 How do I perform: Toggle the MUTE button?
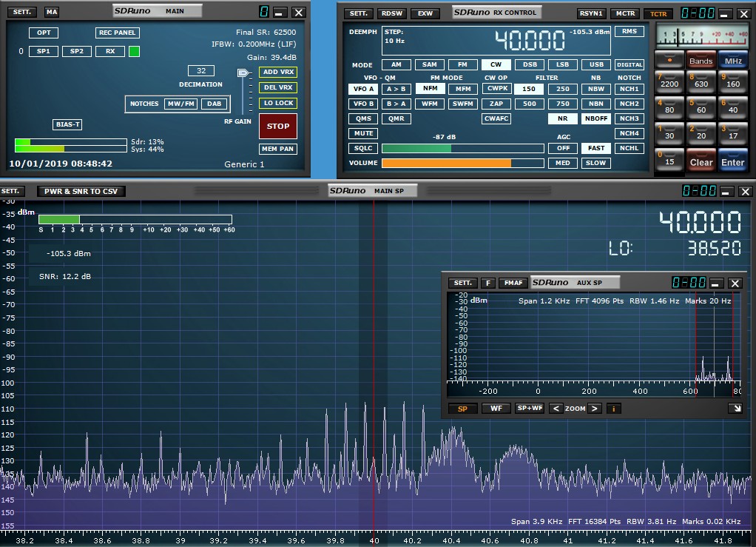point(363,133)
